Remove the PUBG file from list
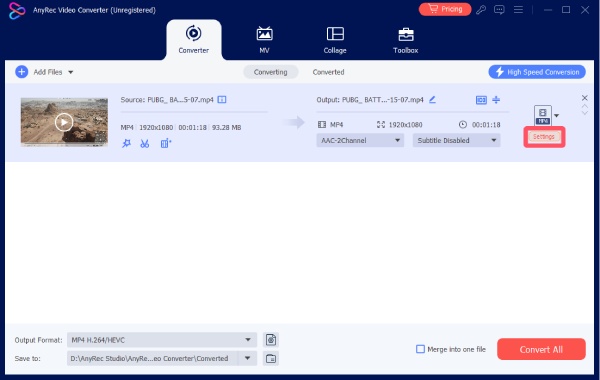The image size is (600, 380). [x=585, y=98]
